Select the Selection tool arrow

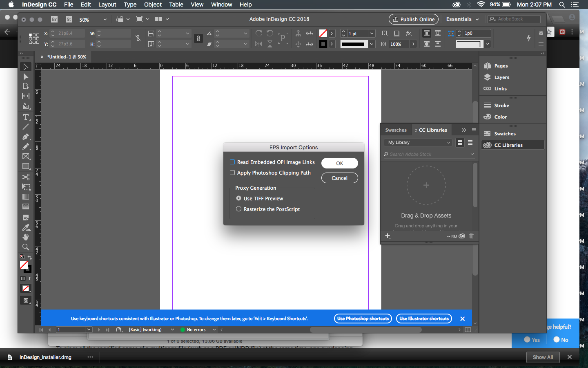tap(26, 67)
